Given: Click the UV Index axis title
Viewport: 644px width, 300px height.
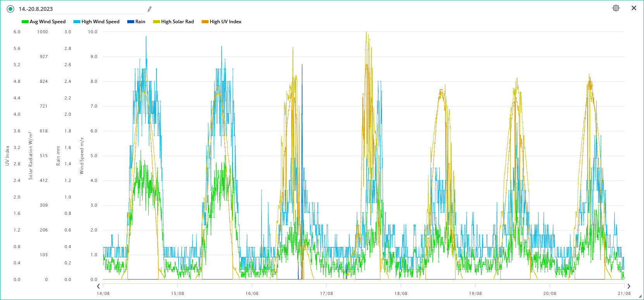Looking at the screenshot, I should point(7,156).
